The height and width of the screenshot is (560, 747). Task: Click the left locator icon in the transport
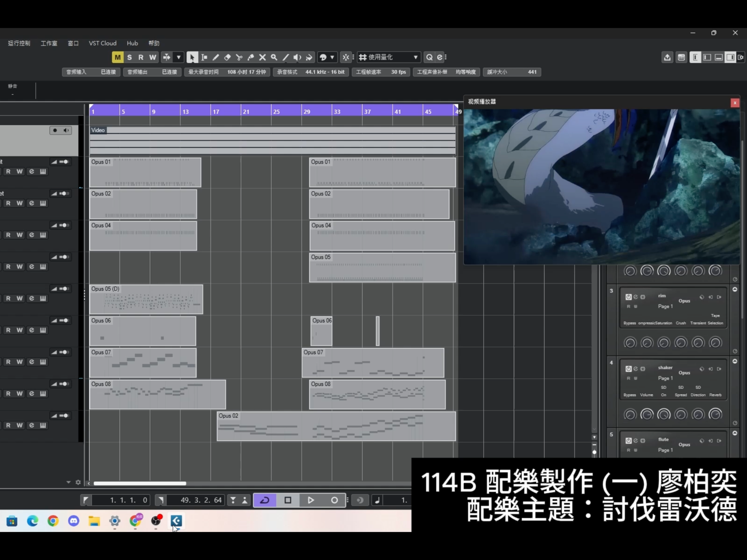[x=86, y=500]
